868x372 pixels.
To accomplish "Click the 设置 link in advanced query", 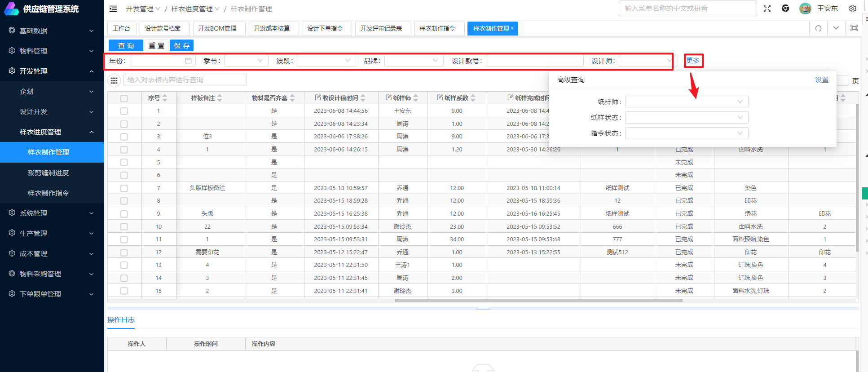I will tap(821, 80).
